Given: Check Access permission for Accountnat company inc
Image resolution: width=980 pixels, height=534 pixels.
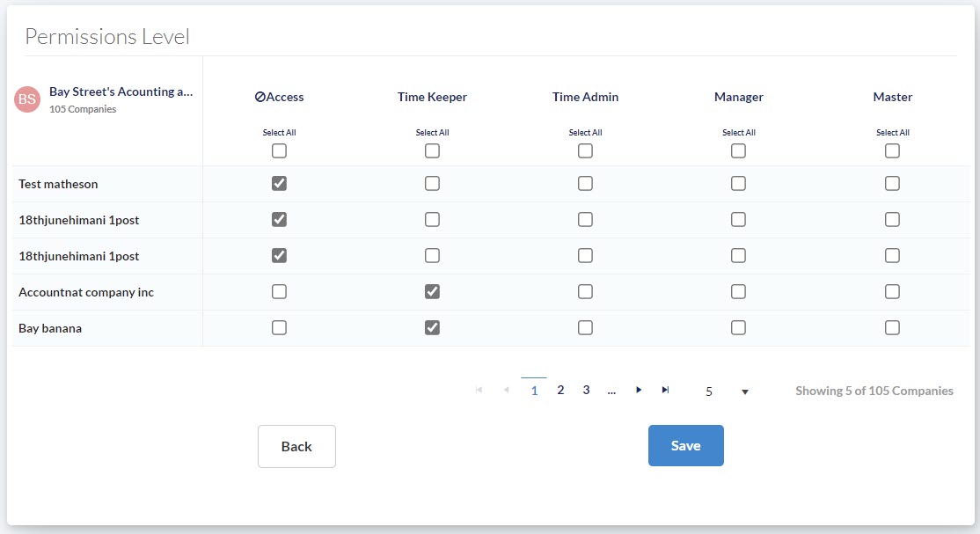Looking at the screenshot, I should point(279,291).
